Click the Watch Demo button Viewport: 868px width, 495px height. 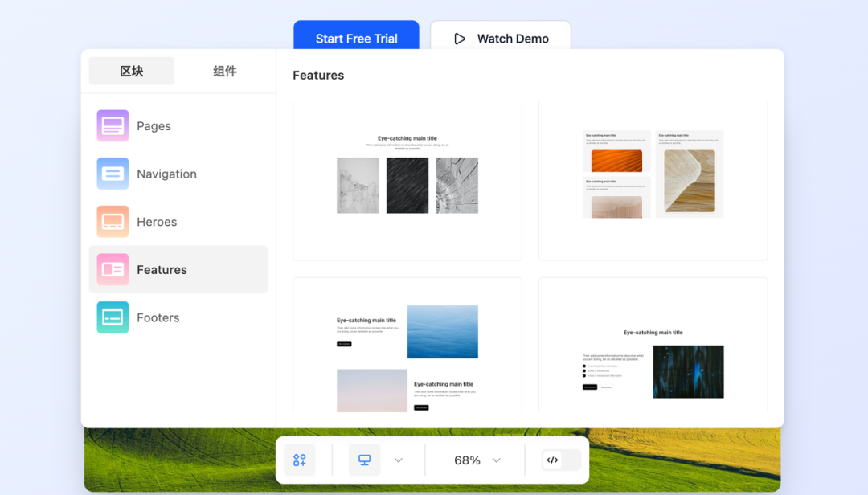pyautogui.click(x=501, y=35)
